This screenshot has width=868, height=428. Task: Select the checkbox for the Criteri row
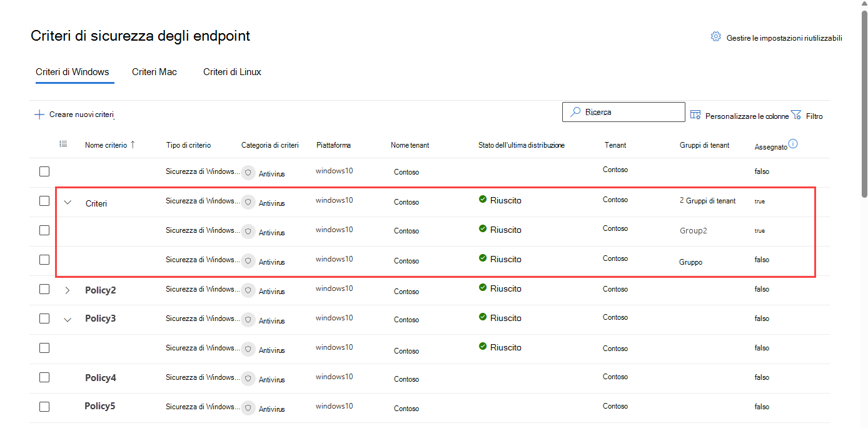(x=44, y=201)
